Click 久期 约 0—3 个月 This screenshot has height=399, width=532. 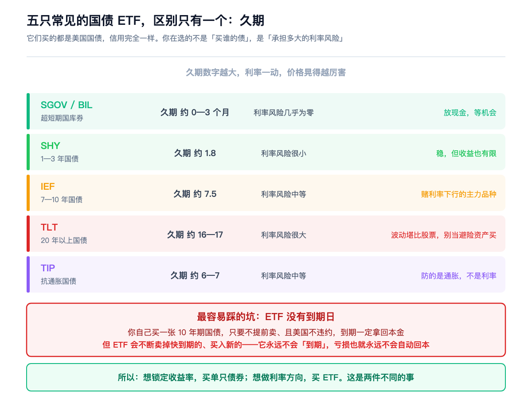point(195,112)
